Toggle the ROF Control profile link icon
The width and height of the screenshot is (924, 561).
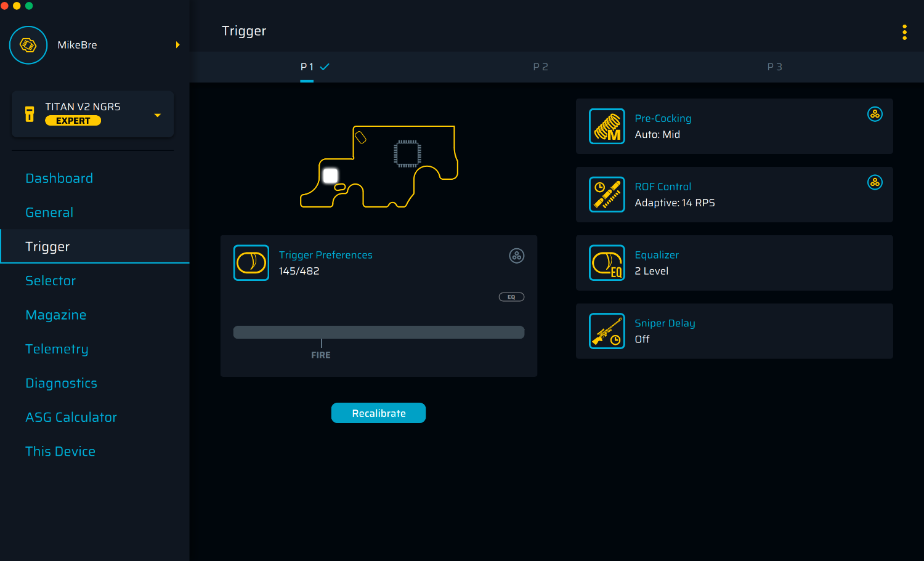(x=875, y=183)
